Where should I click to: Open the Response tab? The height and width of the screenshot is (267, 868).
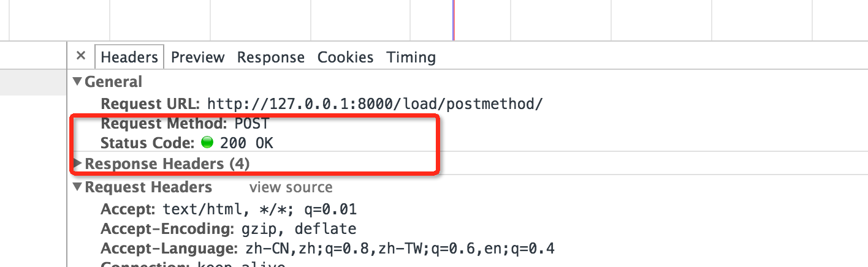[x=270, y=57]
